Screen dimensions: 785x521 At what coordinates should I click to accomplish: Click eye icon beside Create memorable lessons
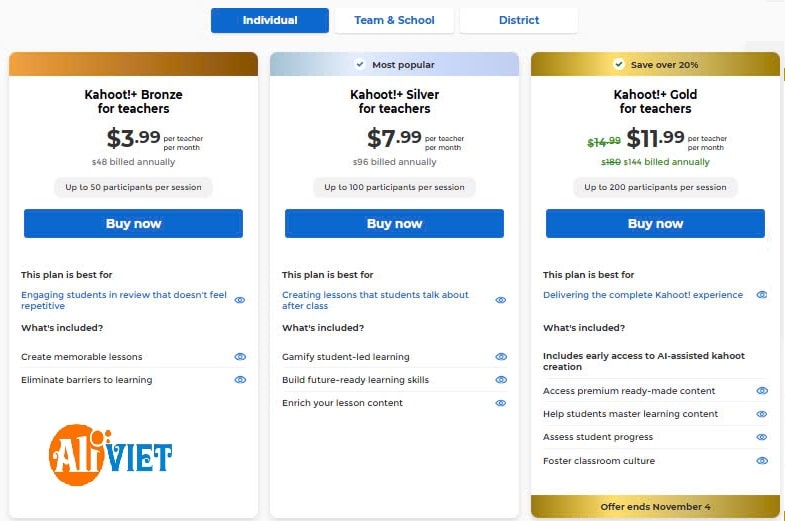240,357
